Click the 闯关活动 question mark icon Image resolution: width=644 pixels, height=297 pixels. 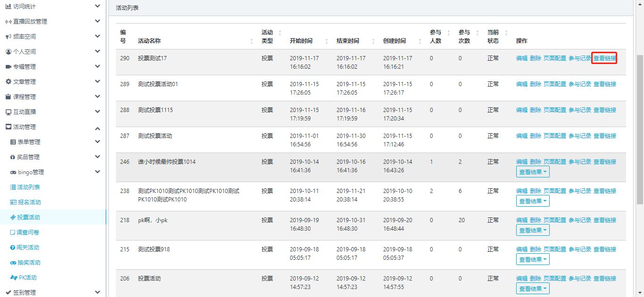(x=13, y=248)
